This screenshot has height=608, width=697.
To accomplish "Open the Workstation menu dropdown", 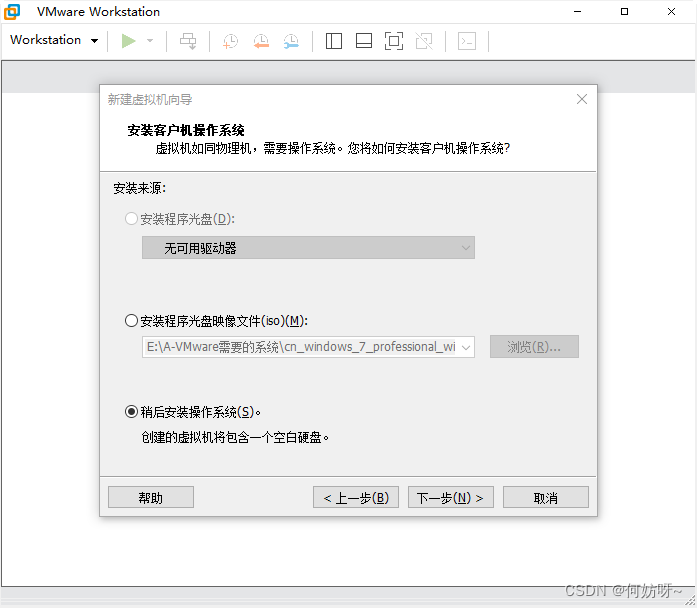I will click(x=54, y=40).
